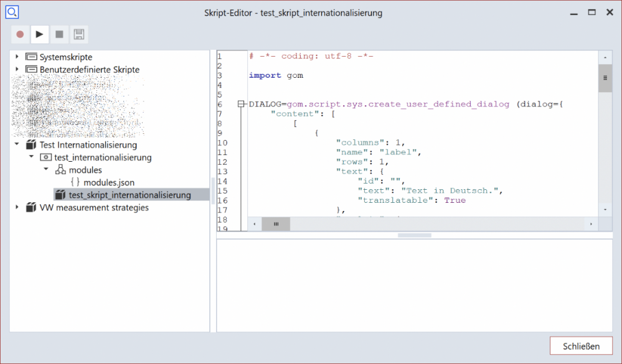
Task: Expand the Systemskripte tree node
Action: click(x=17, y=57)
